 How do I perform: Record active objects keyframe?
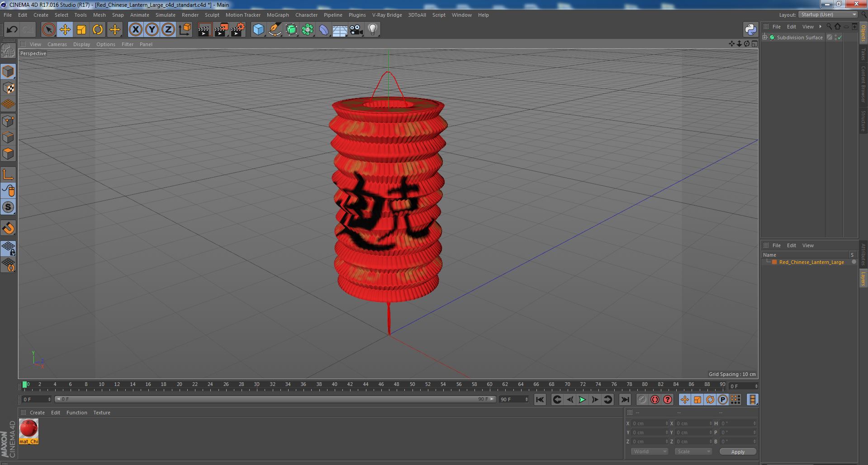pyautogui.click(x=642, y=399)
